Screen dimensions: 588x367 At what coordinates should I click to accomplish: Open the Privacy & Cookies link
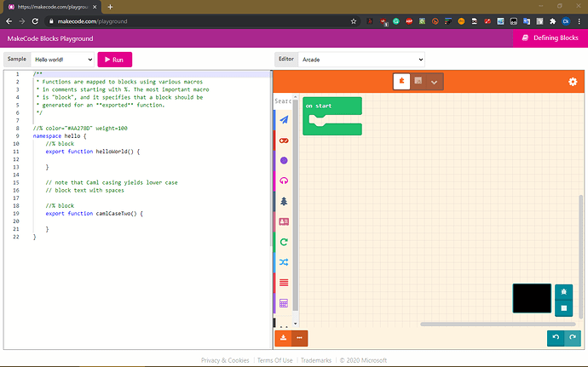pyautogui.click(x=225, y=360)
